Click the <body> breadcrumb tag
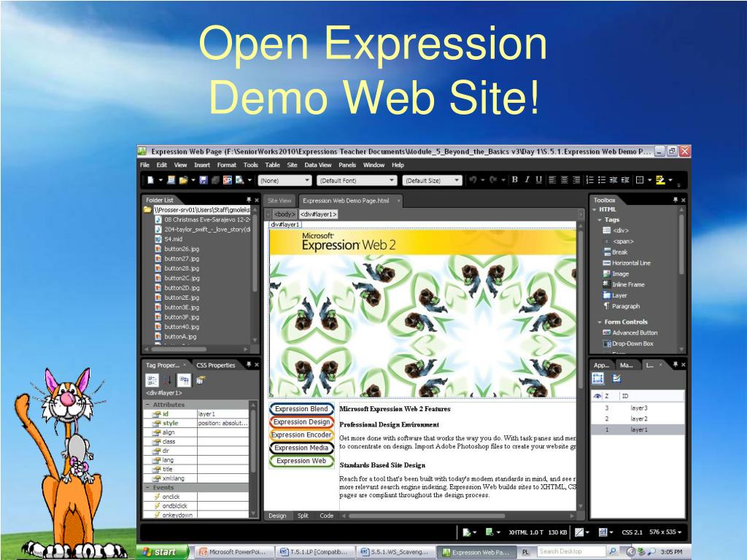This screenshot has width=747, height=560. click(285, 214)
